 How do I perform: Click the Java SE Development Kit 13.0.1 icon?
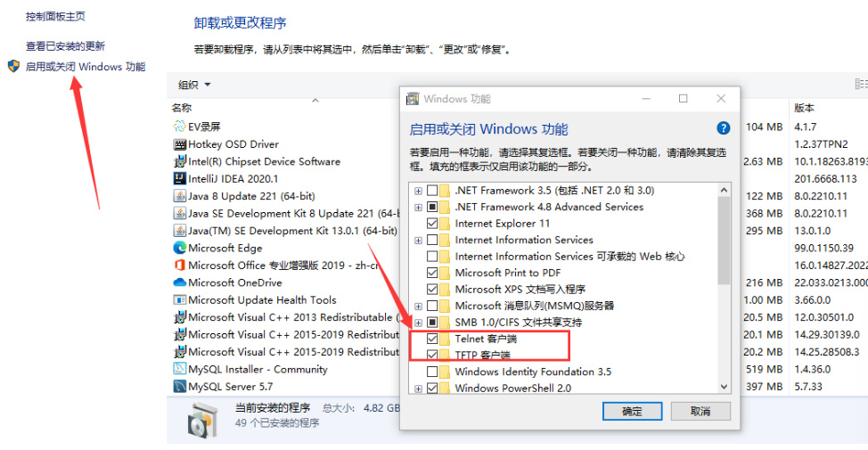pyautogui.click(x=179, y=231)
